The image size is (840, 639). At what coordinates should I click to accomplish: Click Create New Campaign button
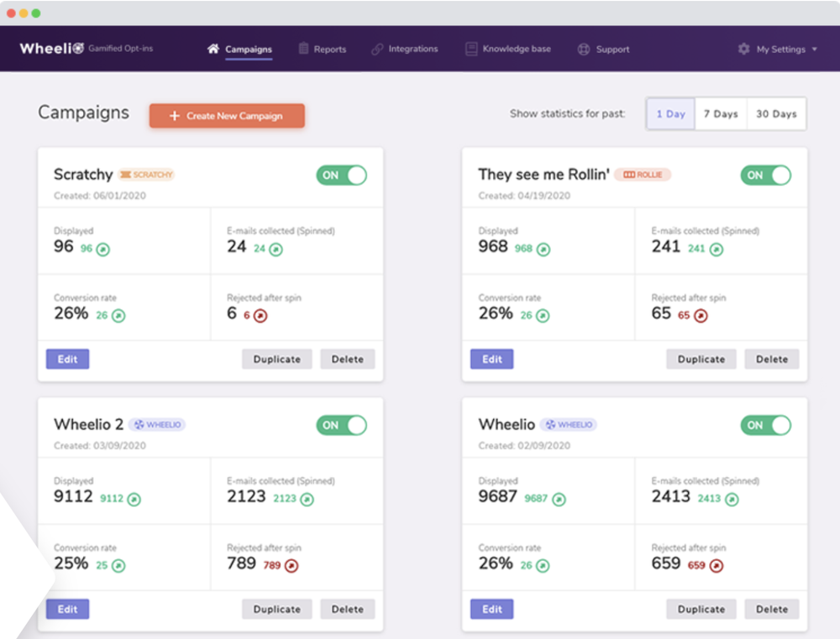point(227,116)
